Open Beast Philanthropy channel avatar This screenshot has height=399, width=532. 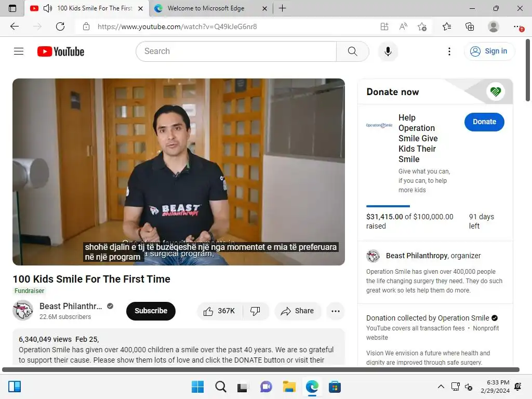point(23,311)
